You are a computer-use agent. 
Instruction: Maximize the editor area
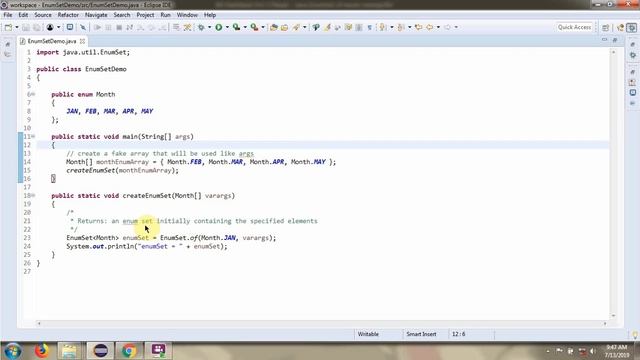click(615, 40)
